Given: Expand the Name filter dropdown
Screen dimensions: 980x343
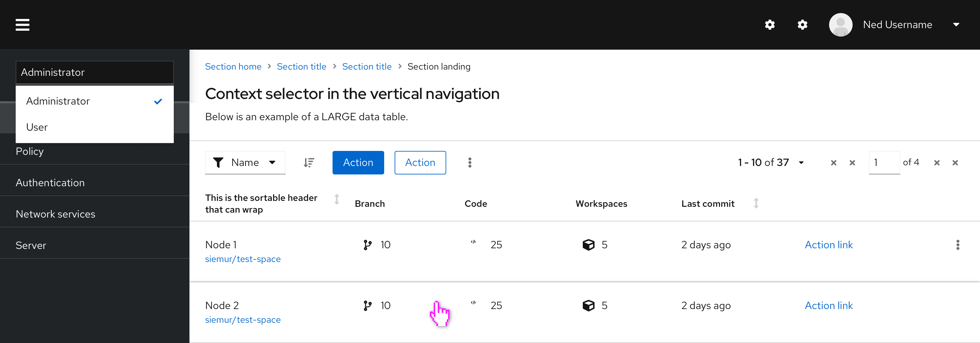Looking at the screenshot, I should [x=245, y=163].
